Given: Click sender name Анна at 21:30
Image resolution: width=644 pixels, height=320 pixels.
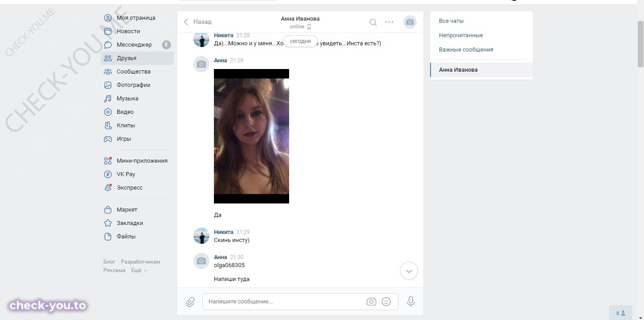Looking at the screenshot, I should click(221, 257).
